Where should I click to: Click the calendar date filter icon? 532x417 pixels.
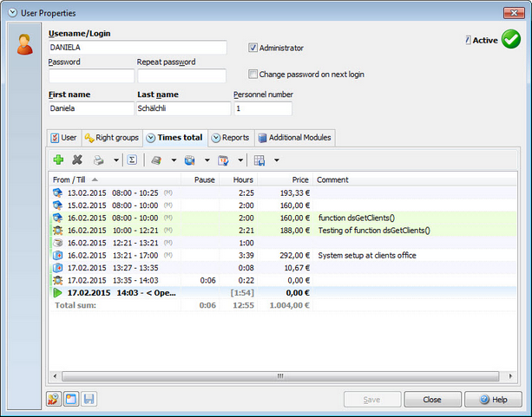(223, 160)
